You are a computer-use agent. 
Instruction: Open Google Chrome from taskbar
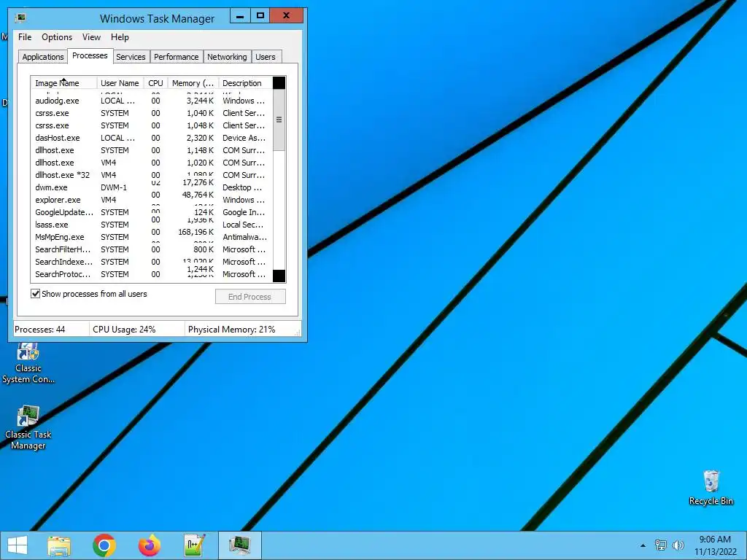pyautogui.click(x=104, y=545)
